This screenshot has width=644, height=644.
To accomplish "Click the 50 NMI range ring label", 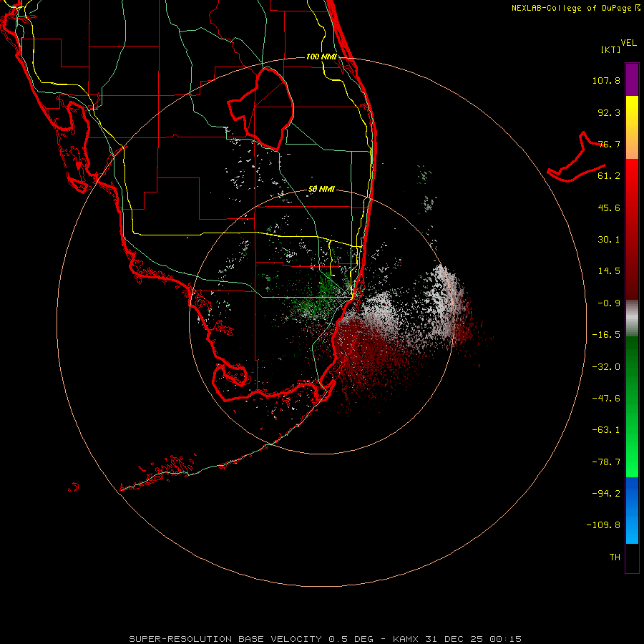I will click(321, 190).
